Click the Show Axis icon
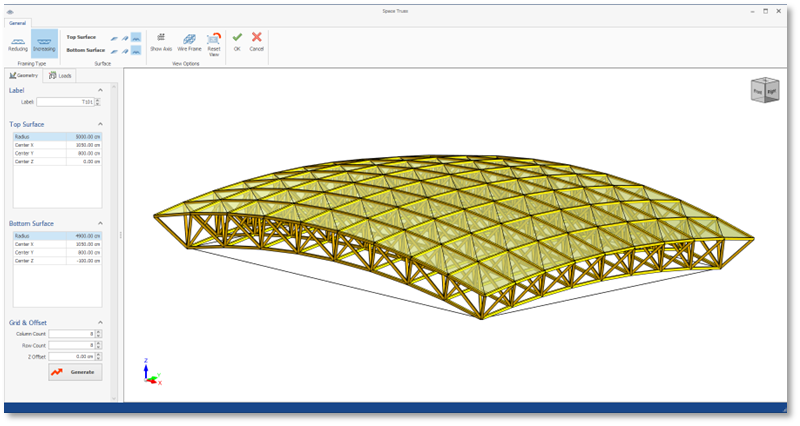This screenshot has width=800, height=426. point(161,40)
